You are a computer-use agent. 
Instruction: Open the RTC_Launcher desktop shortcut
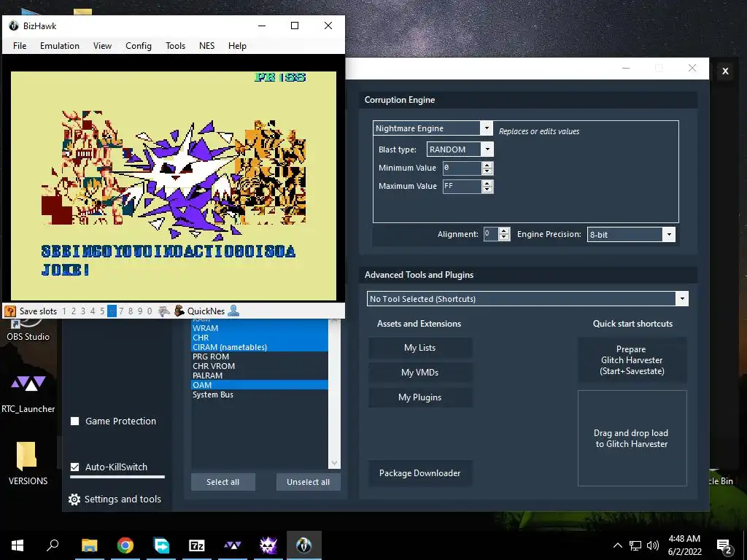(x=28, y=393)
